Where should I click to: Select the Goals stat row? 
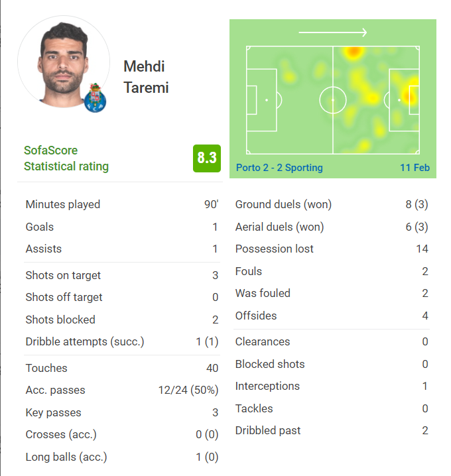(x=122, y=227)
